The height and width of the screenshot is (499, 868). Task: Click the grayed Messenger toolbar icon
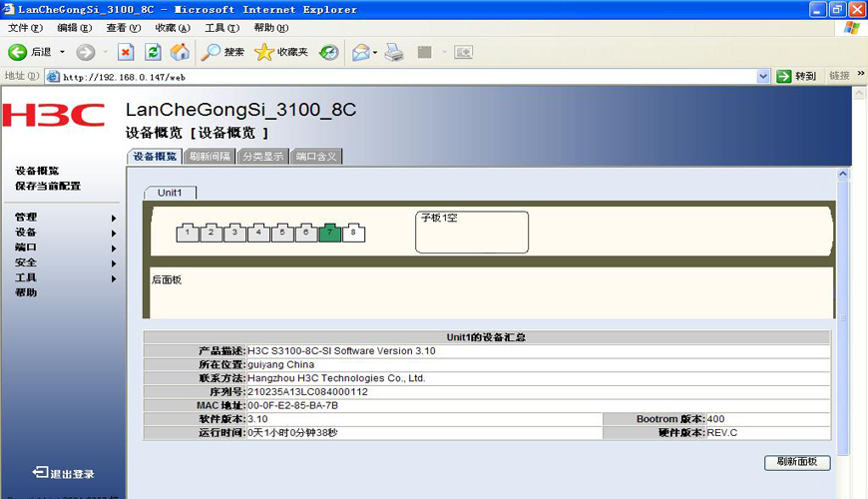click(x=463, y=52)
